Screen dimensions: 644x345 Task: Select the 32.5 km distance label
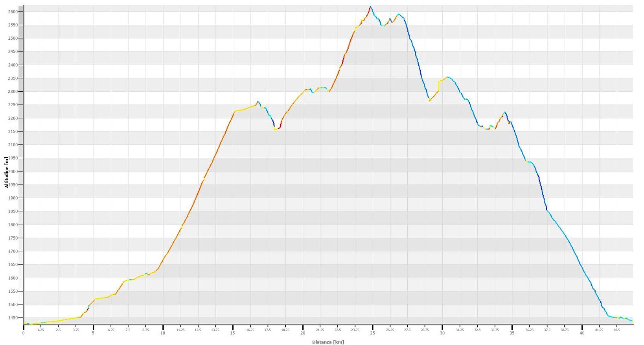coord(477,330)
